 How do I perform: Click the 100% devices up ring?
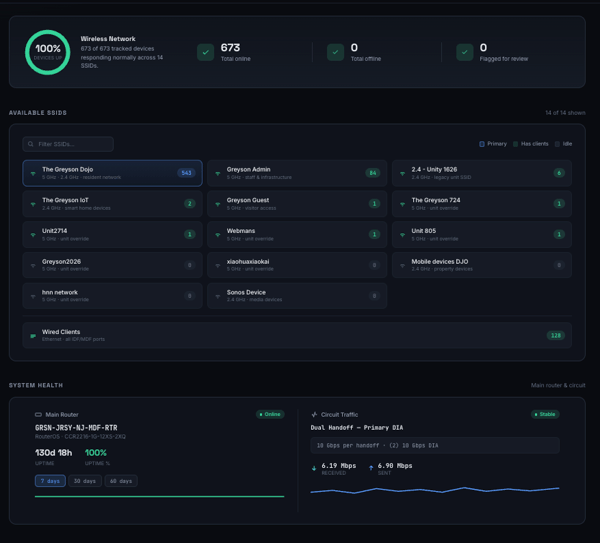48,52
